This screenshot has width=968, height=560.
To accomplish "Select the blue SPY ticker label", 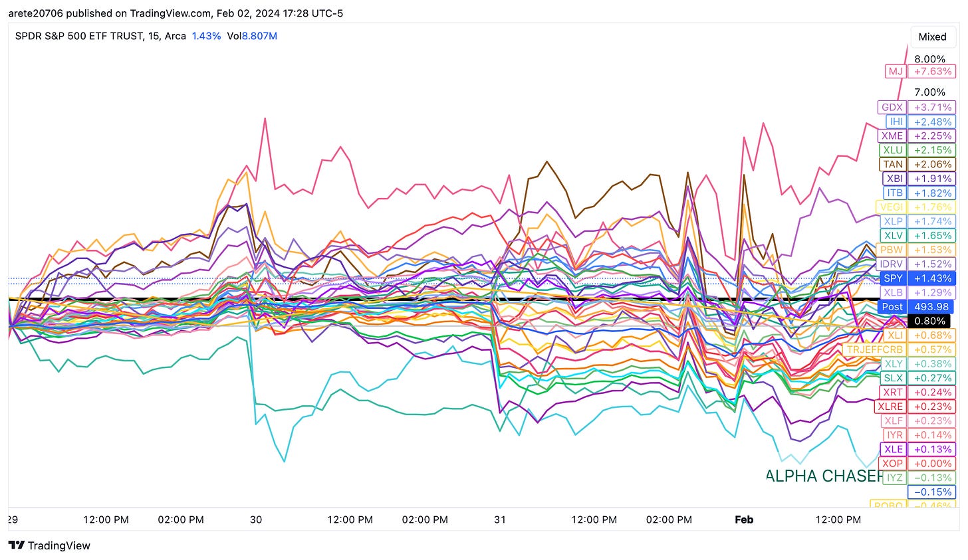I will click(x=892, y=278).
